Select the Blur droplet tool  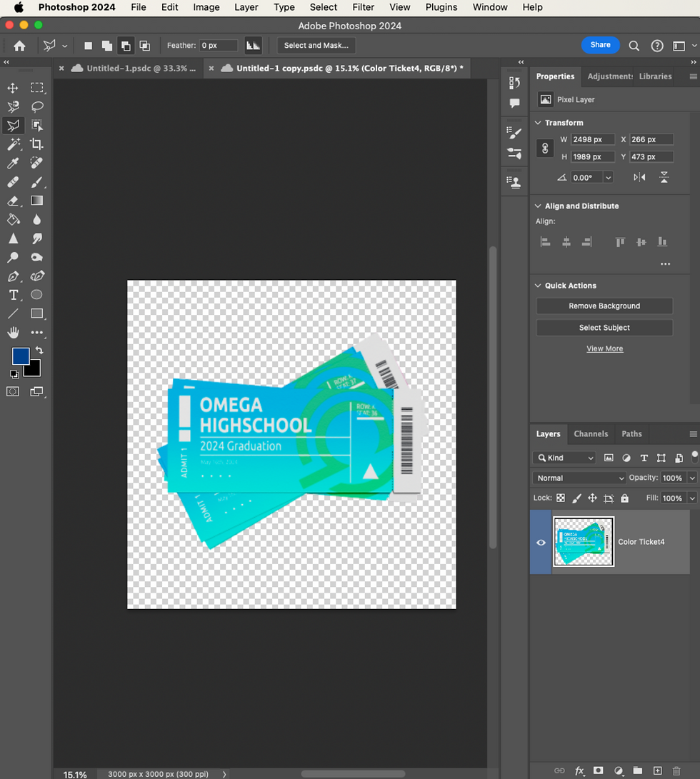37,220
